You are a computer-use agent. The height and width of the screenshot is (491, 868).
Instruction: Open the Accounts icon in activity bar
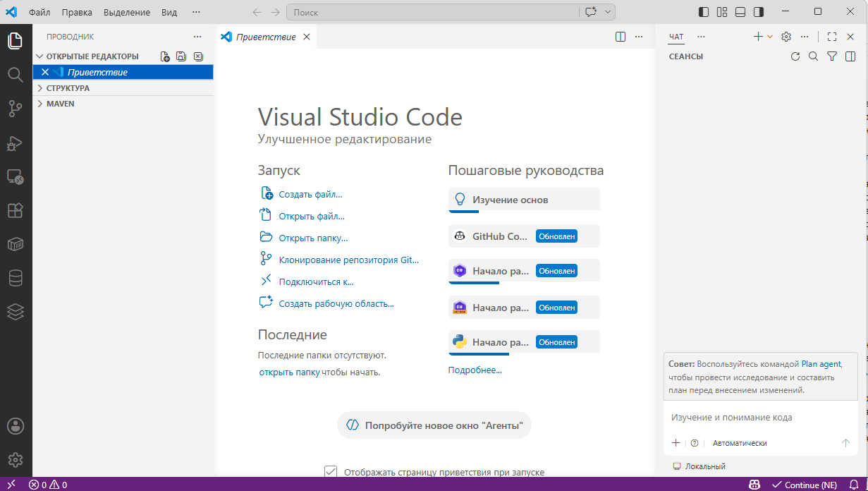pyautogui.click(x=16, y=426)
